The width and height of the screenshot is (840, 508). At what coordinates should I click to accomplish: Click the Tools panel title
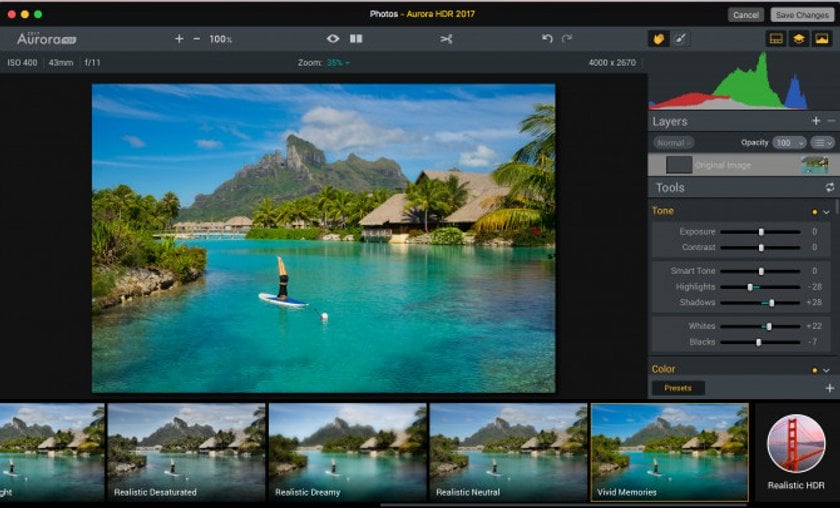tap(670, 188)
